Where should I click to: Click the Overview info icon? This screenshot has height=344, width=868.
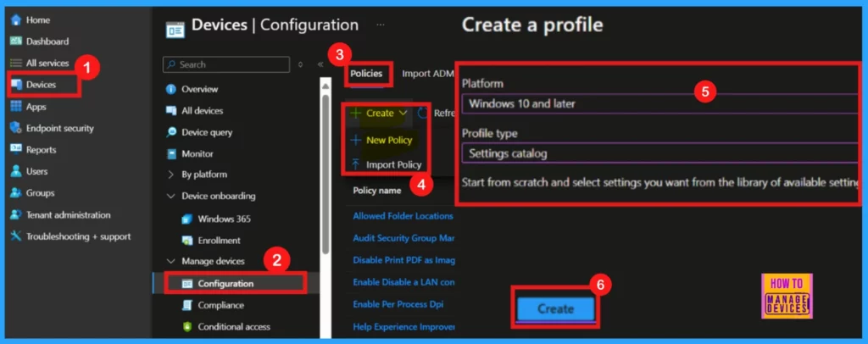click(171, 89)
